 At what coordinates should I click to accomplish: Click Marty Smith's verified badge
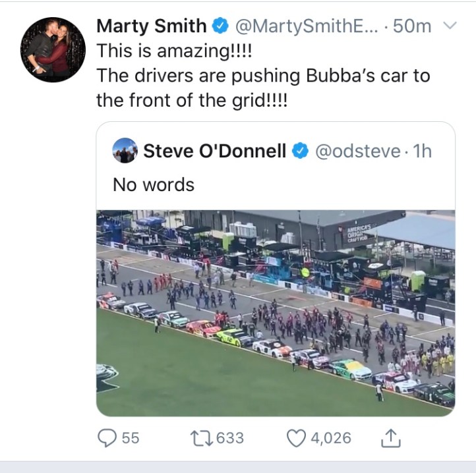pos(220,26)
